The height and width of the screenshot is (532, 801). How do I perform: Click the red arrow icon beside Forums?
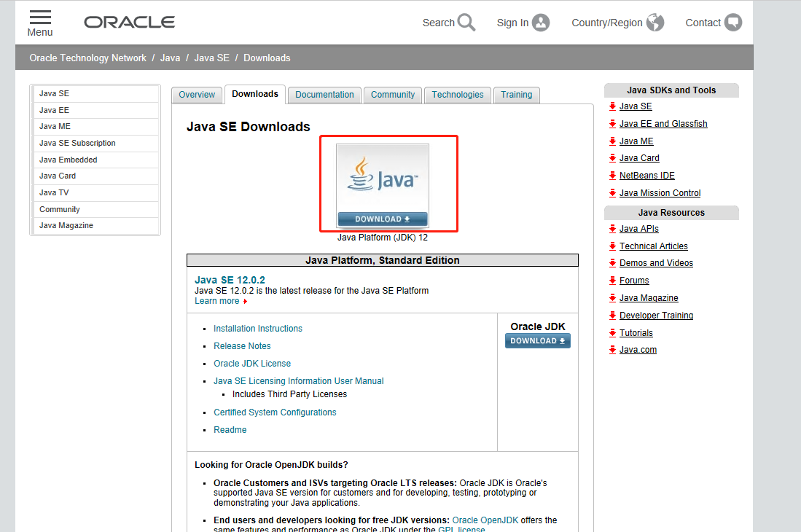pyautogui.click(x=612, y=281)
